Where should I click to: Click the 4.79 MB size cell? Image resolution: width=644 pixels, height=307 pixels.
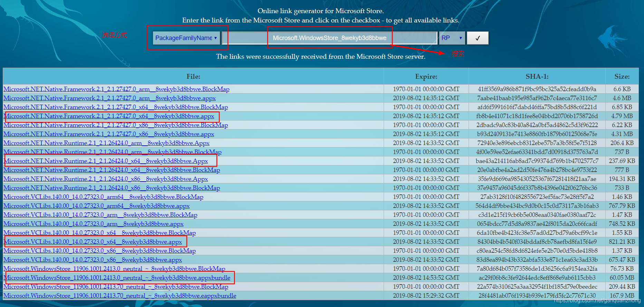[622, 116]
